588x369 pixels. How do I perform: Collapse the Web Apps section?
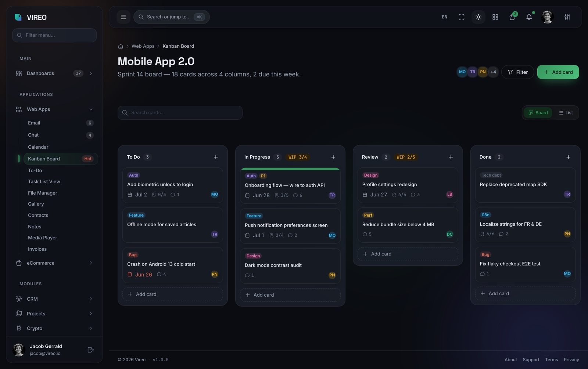point(54,109)
